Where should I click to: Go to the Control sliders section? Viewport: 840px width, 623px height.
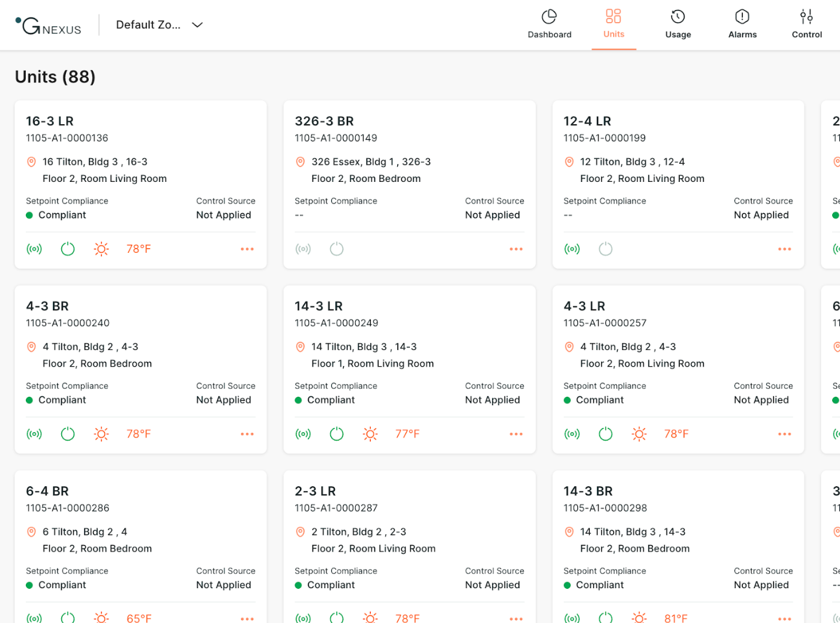806,24
